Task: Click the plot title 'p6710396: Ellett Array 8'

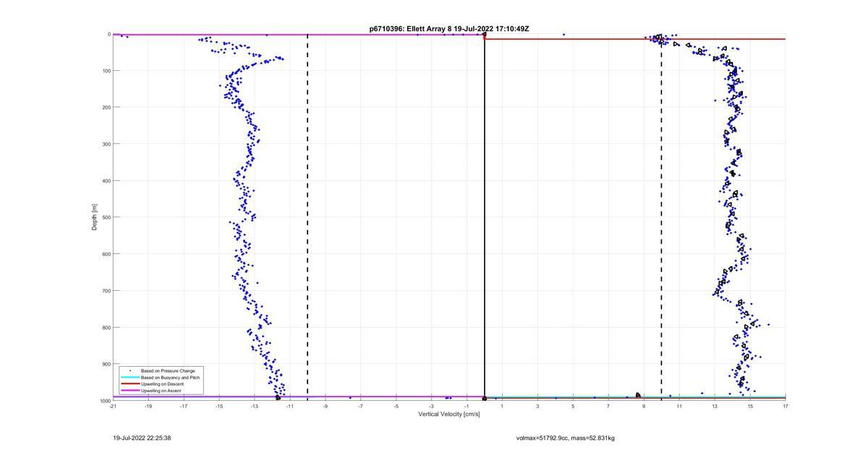Action: tap(410, 29)
